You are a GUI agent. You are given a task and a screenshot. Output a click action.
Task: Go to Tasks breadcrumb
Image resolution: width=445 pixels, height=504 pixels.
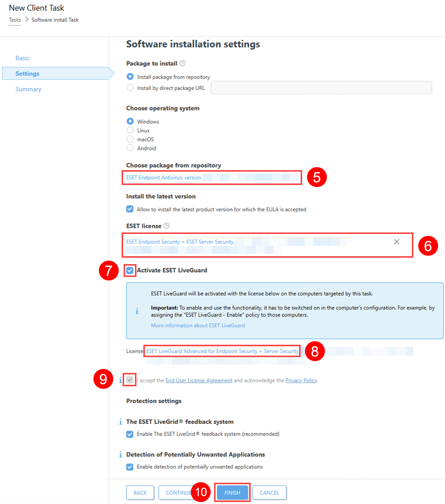coord(15,20)
